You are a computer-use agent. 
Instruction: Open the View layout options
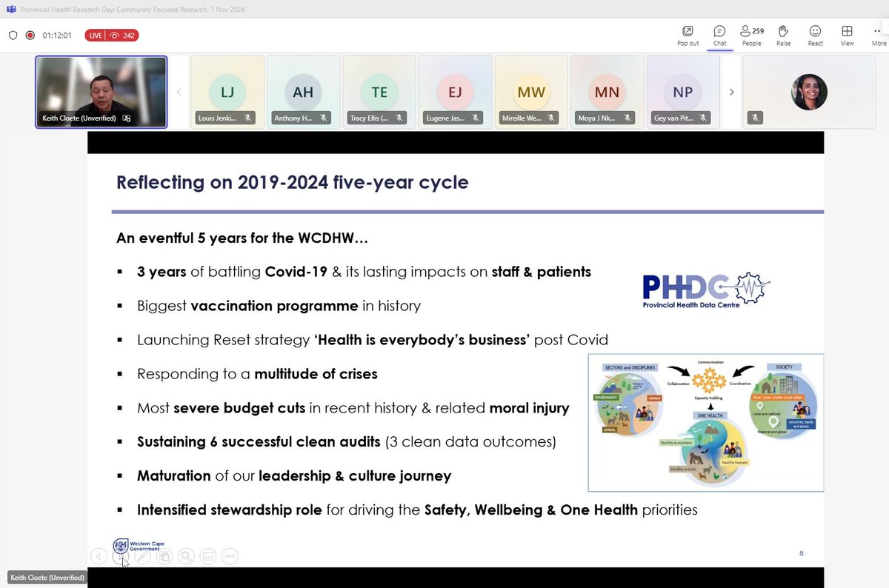(847, 35)
